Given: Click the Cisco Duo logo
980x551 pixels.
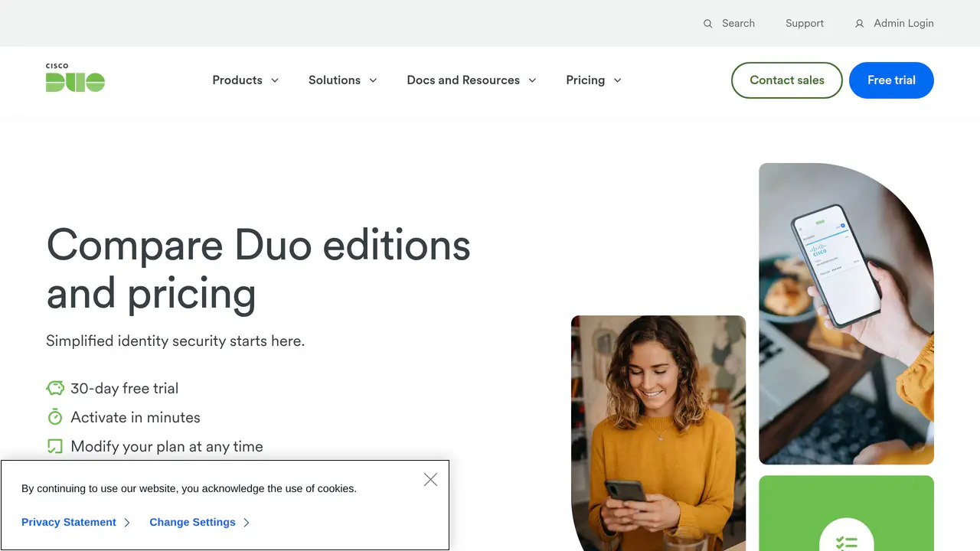Looking at the screenshot, I should (75, 78).
